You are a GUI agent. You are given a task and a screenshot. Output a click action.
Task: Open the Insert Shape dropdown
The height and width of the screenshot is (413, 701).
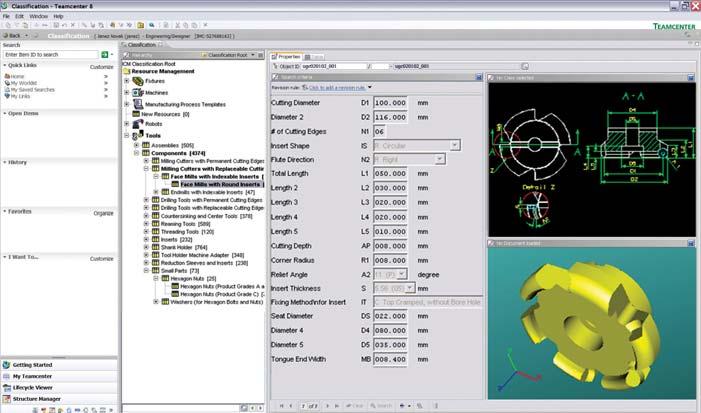[x=455, y=145]
